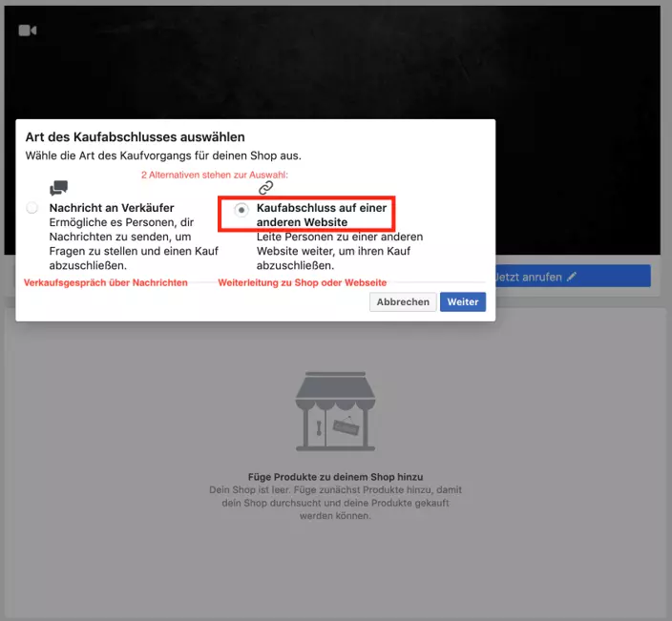Click the blue Weiter button
672x621 pixels.
pos(463,302)
